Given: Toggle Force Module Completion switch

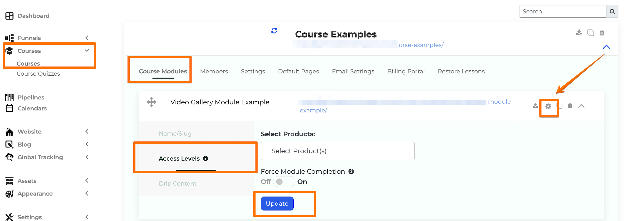Looking at the screenshot, I should (284, 182).
